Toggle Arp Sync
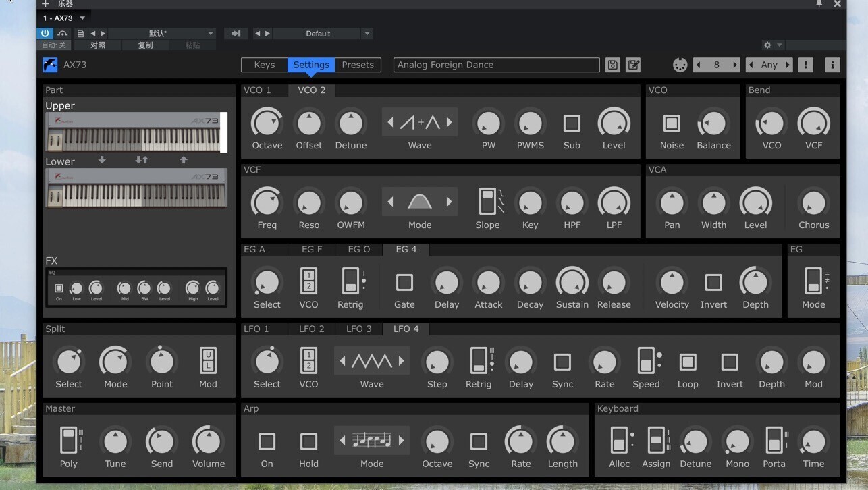 click(x=479, y=441)
